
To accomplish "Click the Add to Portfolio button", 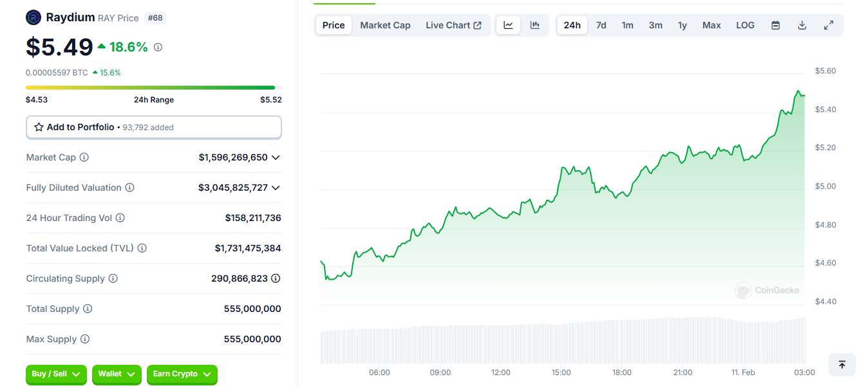I will tap(154, 127).
